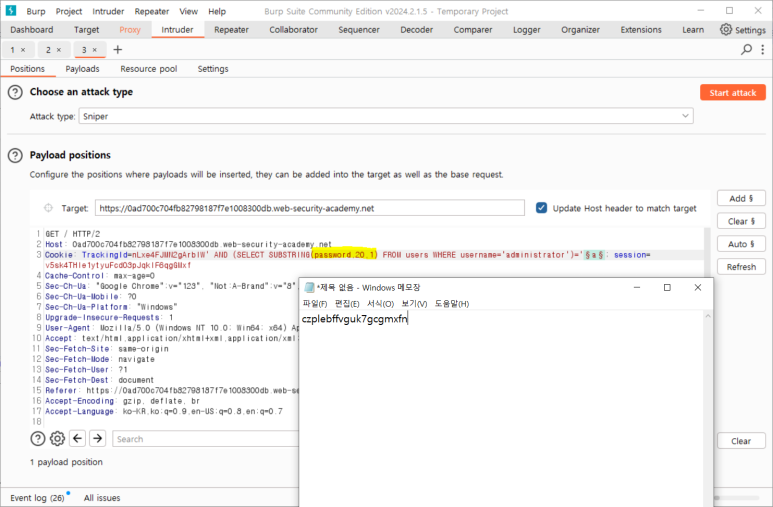Click the Clear button beside search
Screen dimensions: 773x507
point(741,441)
